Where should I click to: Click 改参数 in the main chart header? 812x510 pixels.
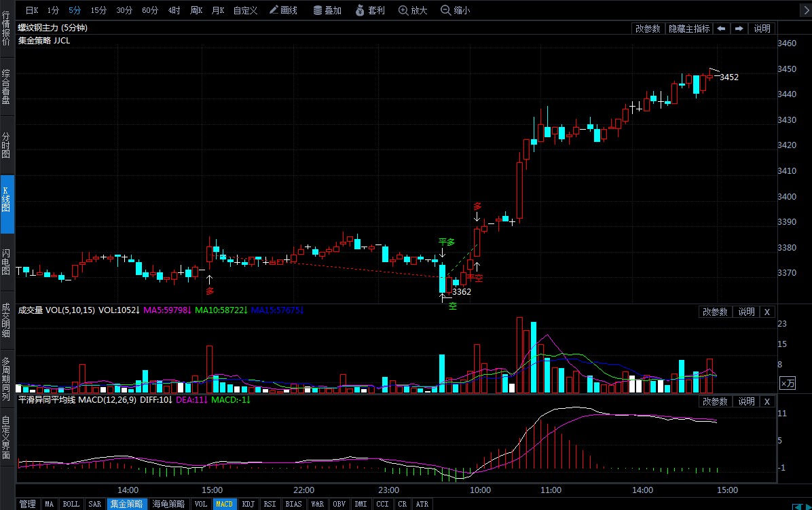pos(648,29)
